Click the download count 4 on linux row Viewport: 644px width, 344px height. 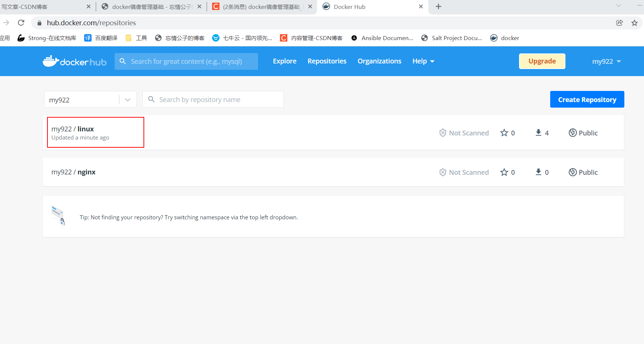(x=547, y=133)
